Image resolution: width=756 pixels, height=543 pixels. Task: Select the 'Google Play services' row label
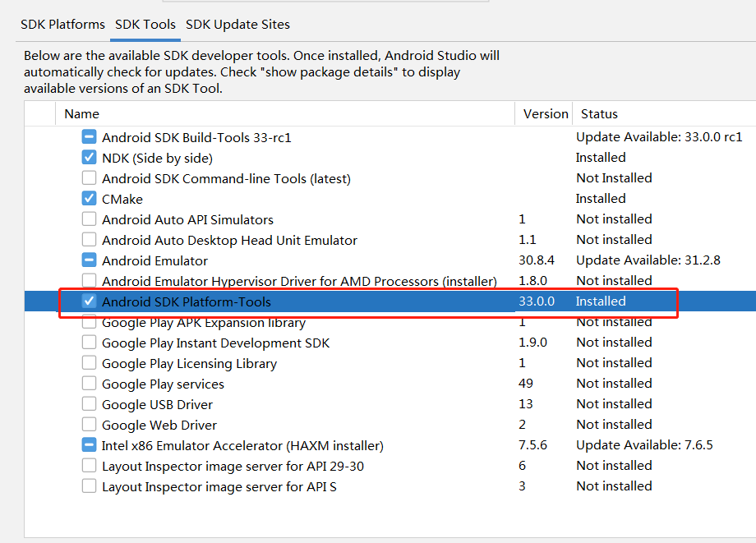tap(163, 384)
